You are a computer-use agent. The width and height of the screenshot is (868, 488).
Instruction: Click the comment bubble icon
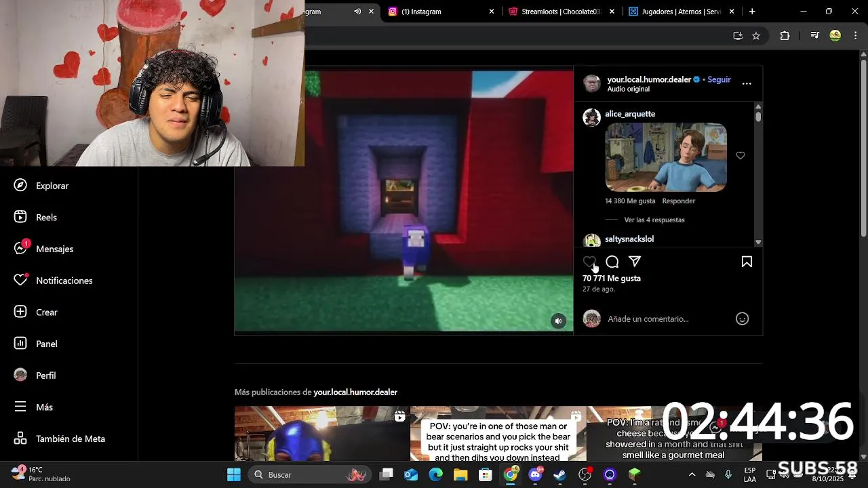[x=612, y=262]
